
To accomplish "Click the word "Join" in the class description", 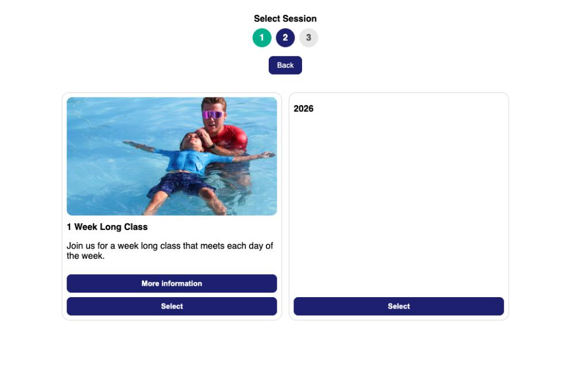I will tap(75, 246).
